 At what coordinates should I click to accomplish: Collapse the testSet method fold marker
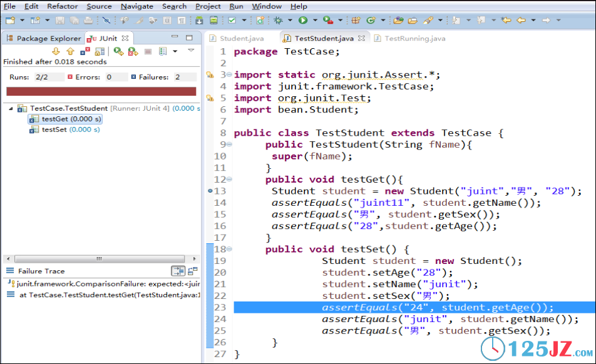[229, 249]
